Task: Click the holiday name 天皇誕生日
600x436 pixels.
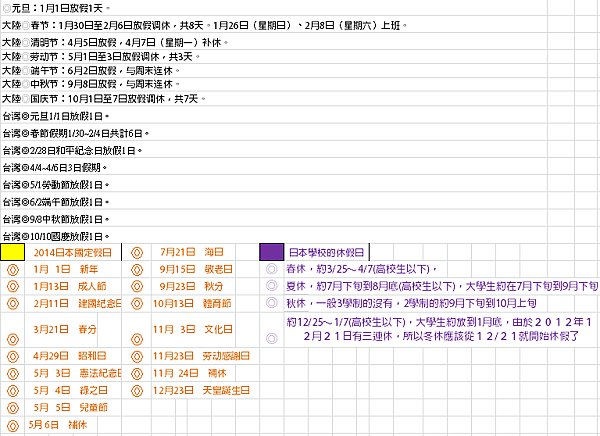Action: (x=226, y=390)
